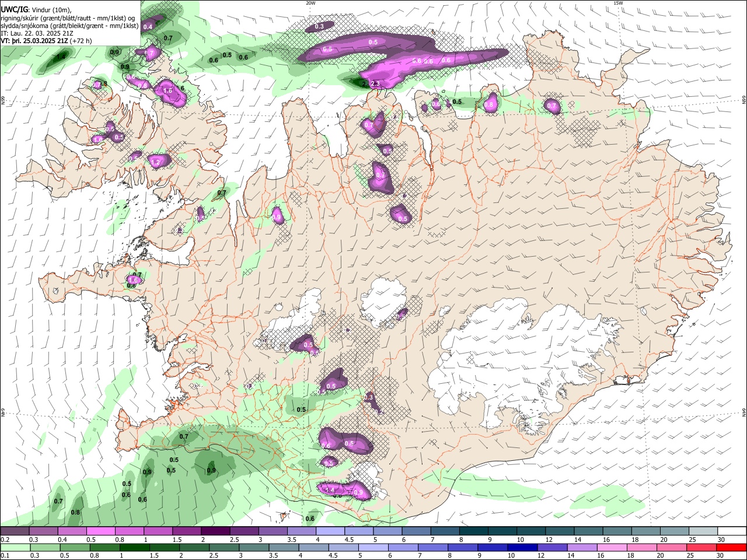This screenshot has width=747, height=560.
Task: Click the 1.2 snowfall value on the map
Action: 156,162
